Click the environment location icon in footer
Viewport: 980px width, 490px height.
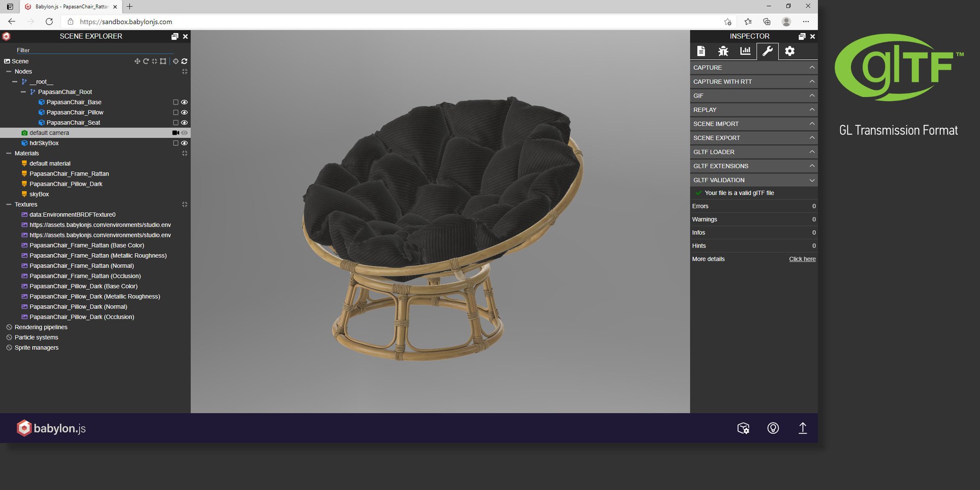tap(773, 428)
